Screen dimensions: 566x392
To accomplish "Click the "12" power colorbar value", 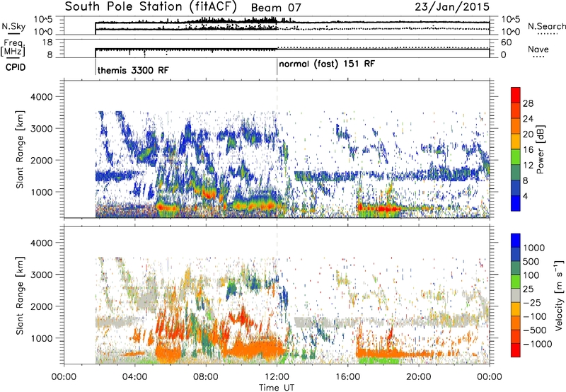I will pos(528,166).
